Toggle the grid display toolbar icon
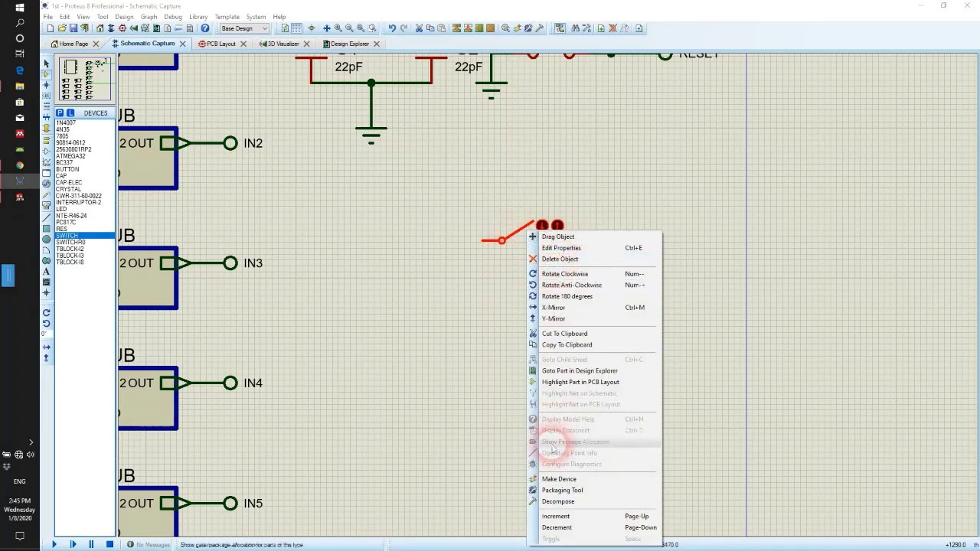 tap(296, 28)
